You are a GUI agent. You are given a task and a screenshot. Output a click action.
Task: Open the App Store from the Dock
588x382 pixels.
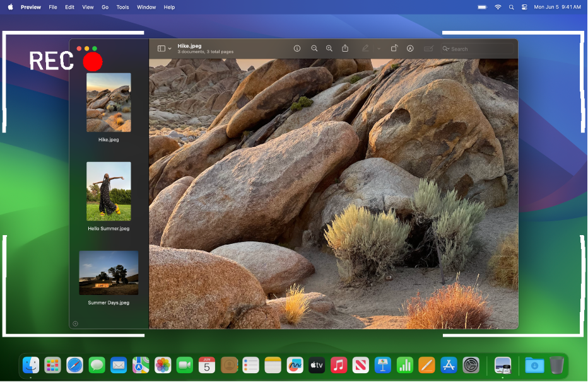click(x=449, y=366)
